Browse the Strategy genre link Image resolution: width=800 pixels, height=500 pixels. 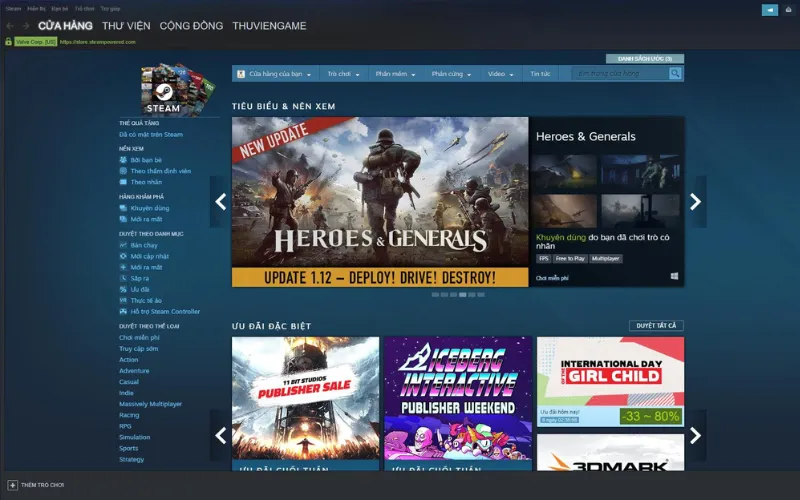click(132, 459)
